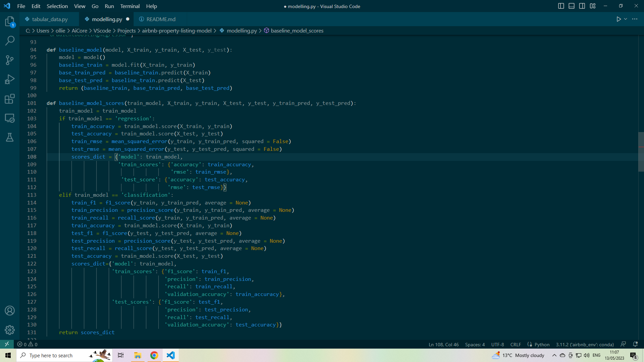Toggle the secondary sidebar

[582, 6]
